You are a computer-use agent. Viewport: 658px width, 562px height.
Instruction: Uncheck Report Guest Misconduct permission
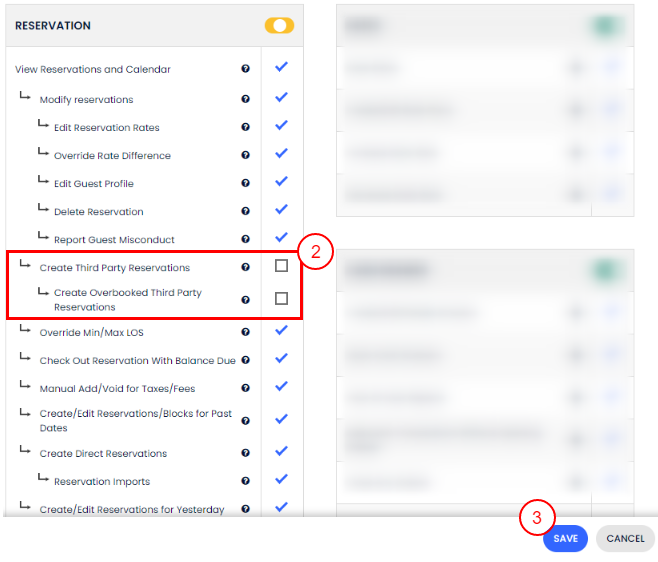tap(281, 237)
